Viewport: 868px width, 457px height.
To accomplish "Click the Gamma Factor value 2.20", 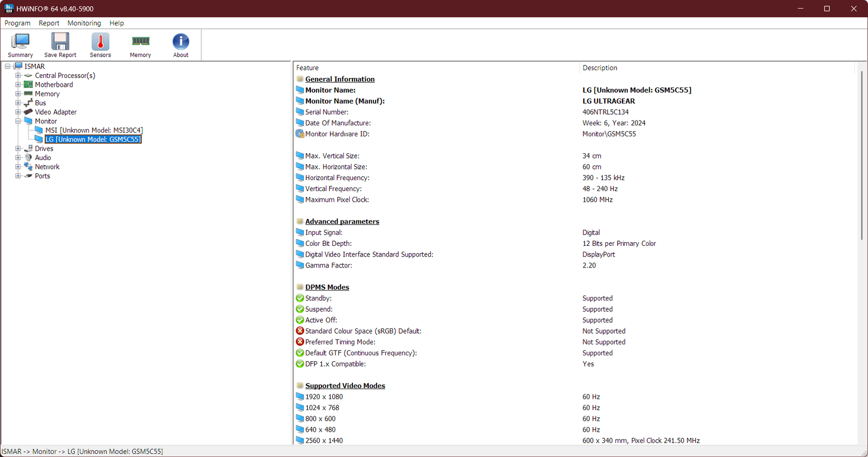I will (x=589, y=265).
